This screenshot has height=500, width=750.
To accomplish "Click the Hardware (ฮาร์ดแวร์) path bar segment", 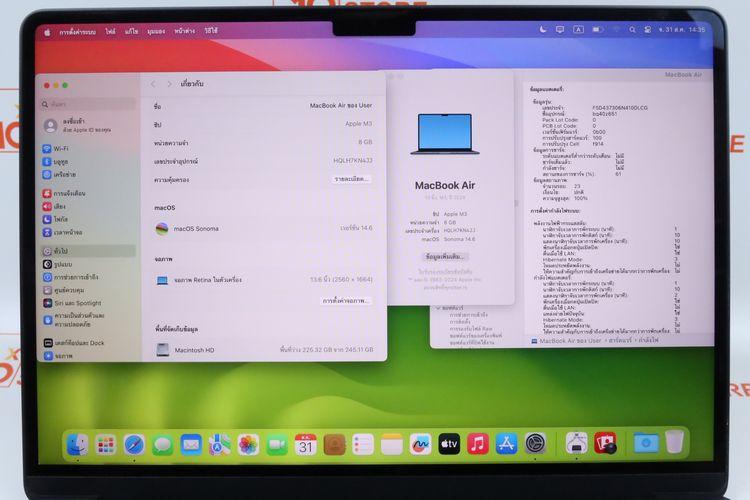I will pos(620,341).
